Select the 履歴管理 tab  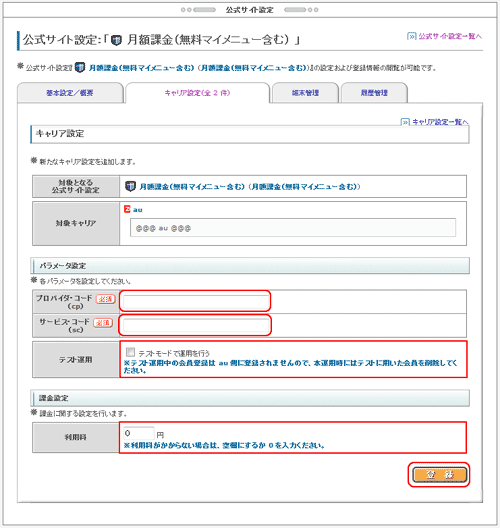(x=374, y=93)
